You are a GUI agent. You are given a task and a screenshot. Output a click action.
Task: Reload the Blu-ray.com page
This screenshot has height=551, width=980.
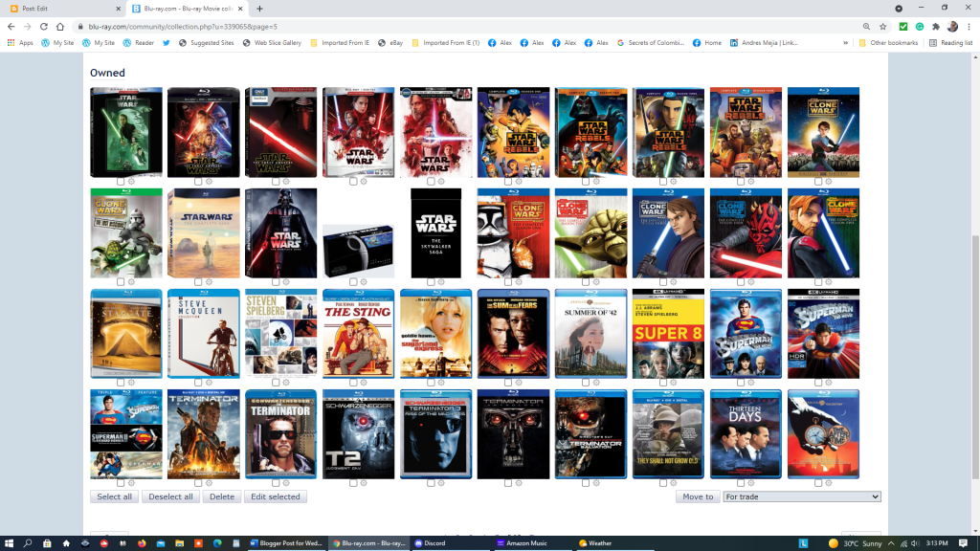click(x=44, y=27)
